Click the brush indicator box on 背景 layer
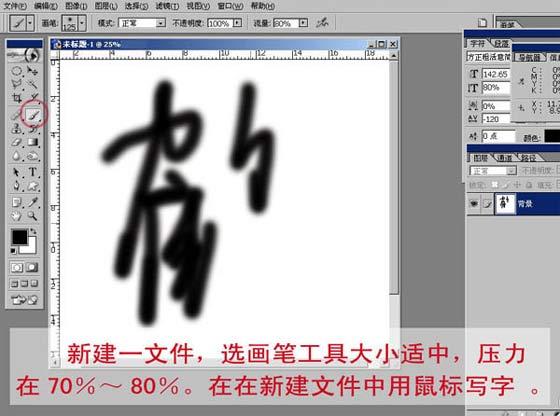This screenshot has width=560, height=416. point(487,204)
